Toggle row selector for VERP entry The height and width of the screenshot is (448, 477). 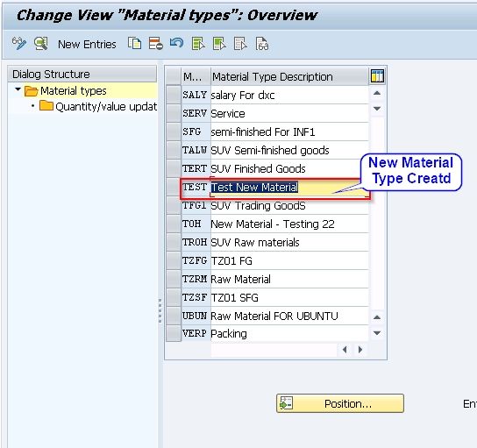pyautogui.click(x=174, y=334)
